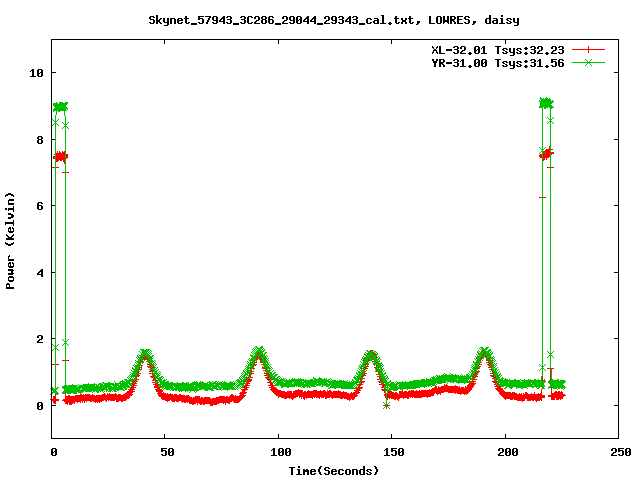Click the signal peak near 190 seconds

click(484, 353)
